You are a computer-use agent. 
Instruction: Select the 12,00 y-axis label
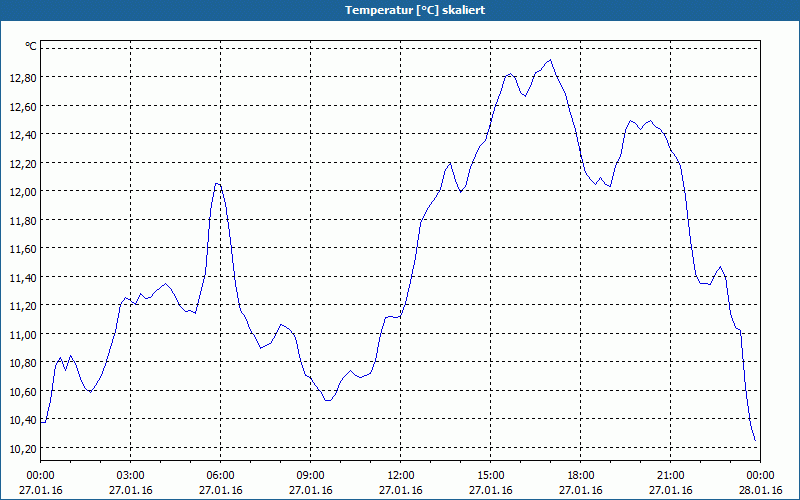23,191
